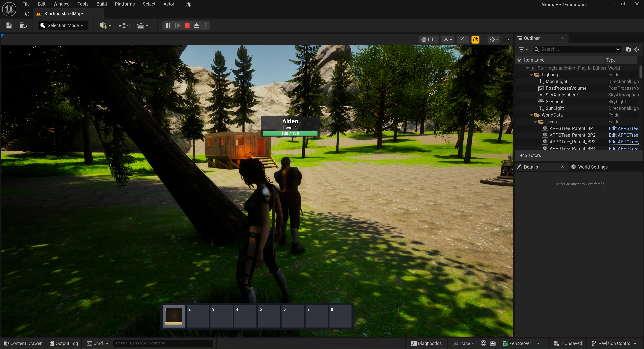Click the SunLight actor icon

coord(541,108)
